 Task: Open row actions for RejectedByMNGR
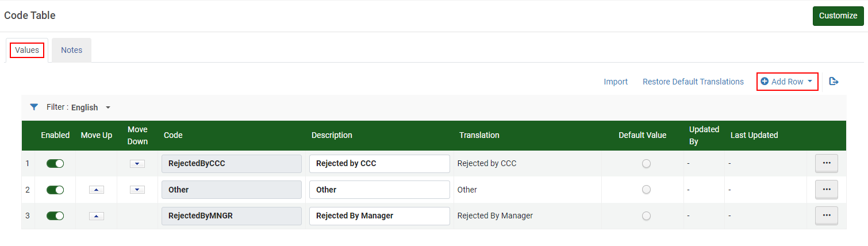pos(826,216)
